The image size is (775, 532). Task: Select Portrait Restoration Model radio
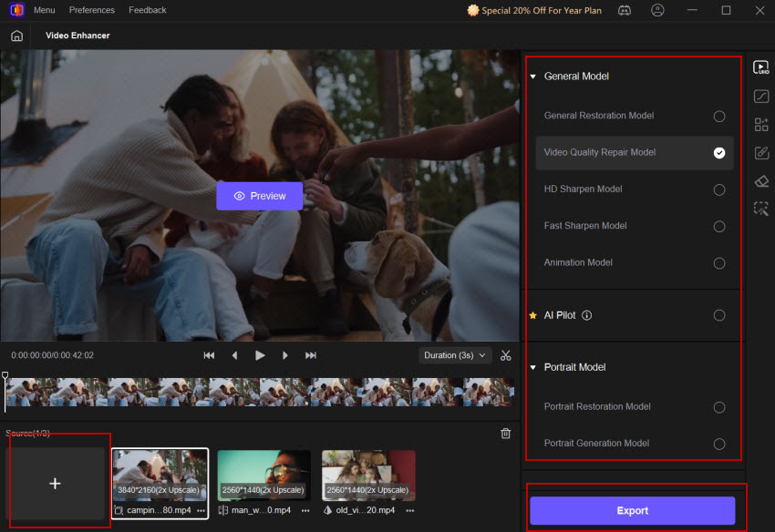(719, 407)
